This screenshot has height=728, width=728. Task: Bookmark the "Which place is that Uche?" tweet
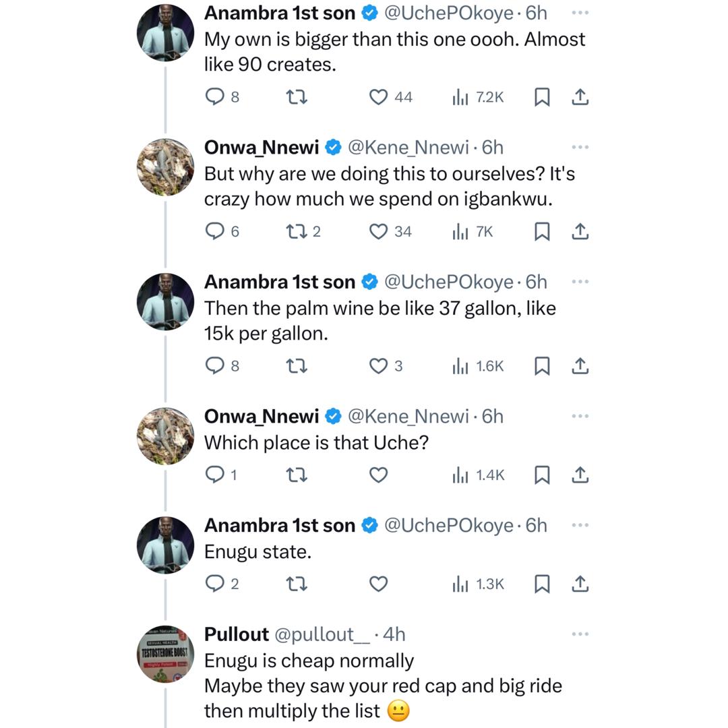tap(542, 475)
